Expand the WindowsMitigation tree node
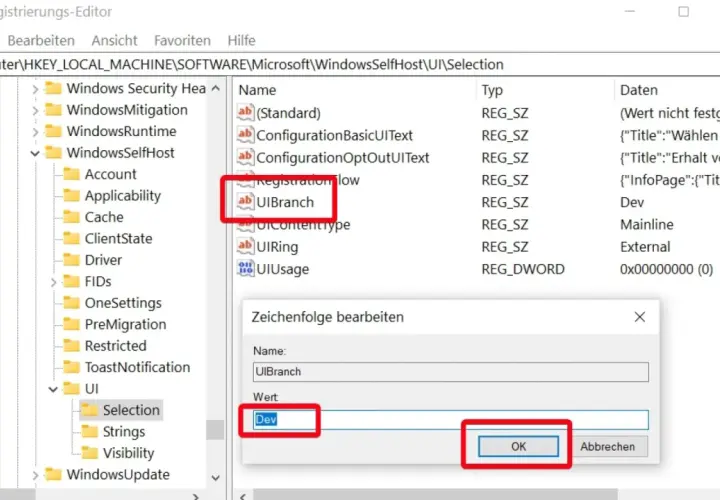 (x=35, y=110)
